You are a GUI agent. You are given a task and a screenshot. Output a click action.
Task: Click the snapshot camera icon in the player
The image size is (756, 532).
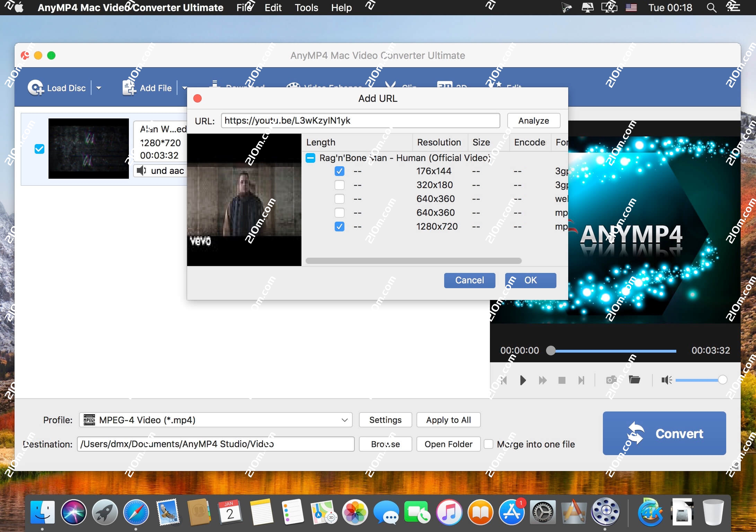click(x=611, y=380)
